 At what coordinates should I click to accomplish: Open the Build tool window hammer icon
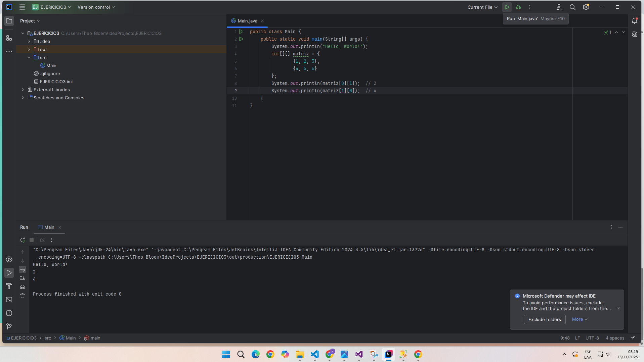9,286
